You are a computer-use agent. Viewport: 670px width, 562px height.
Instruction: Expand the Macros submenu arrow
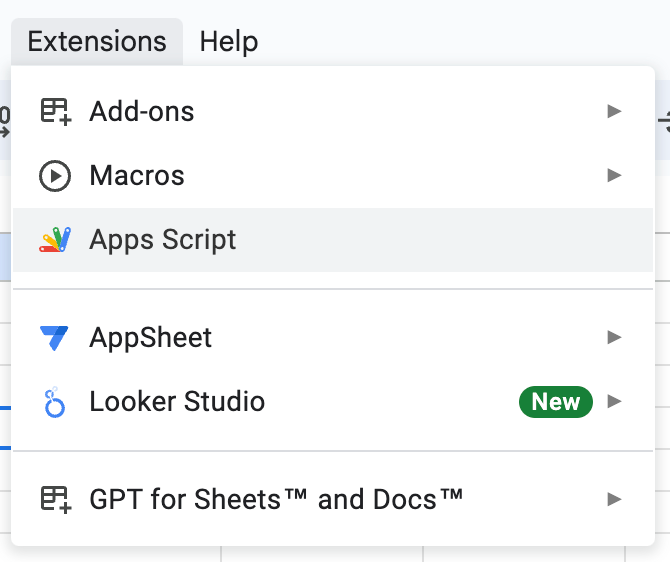coord(614,176)
